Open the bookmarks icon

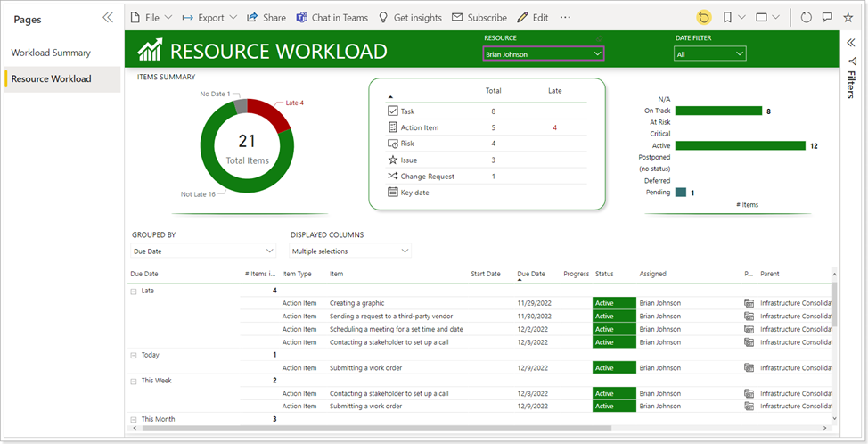728,18
